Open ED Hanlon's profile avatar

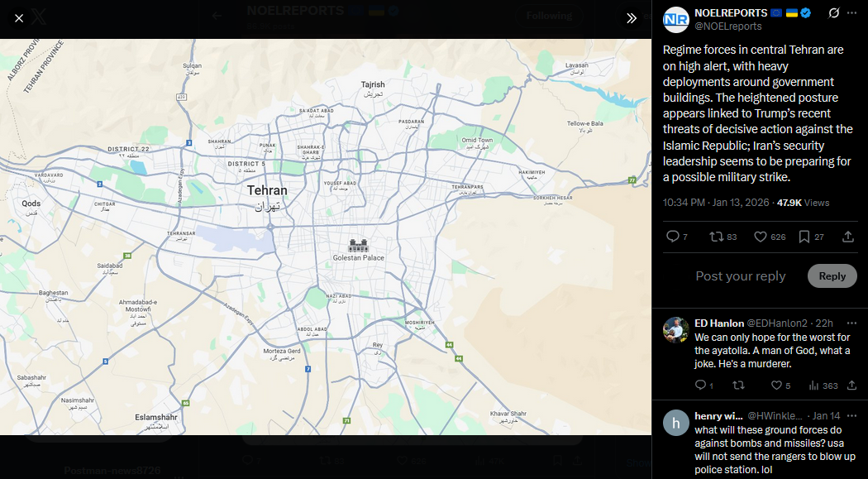pos(676,330)
